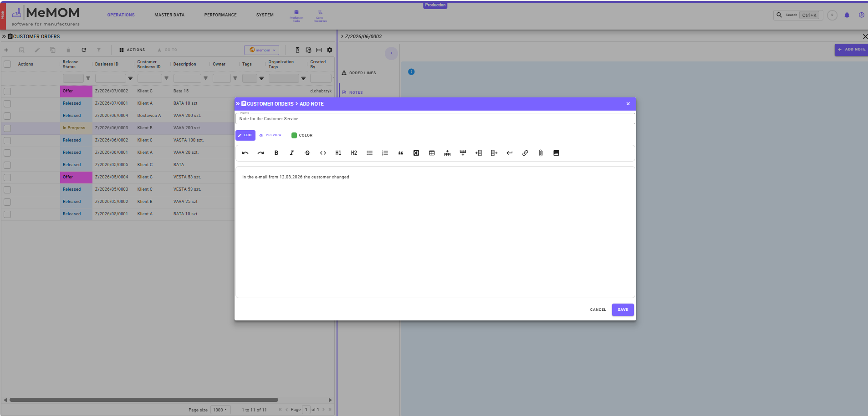Screen dimensions: 868x416
Task: Insert a hard line break
Action: 510,153
